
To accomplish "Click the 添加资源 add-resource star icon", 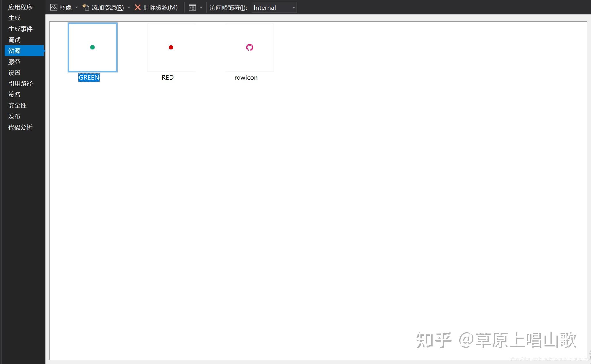I will tap(85, 7).
